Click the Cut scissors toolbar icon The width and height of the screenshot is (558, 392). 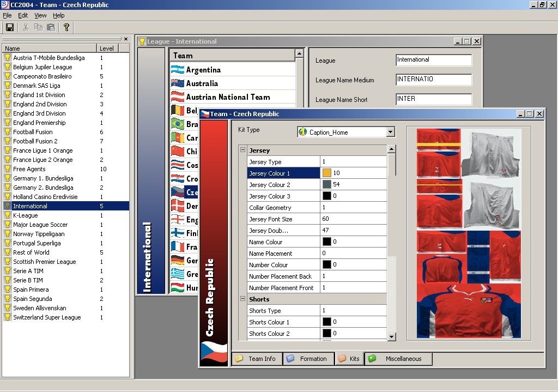pyautogui.click(x=26, y=27)
